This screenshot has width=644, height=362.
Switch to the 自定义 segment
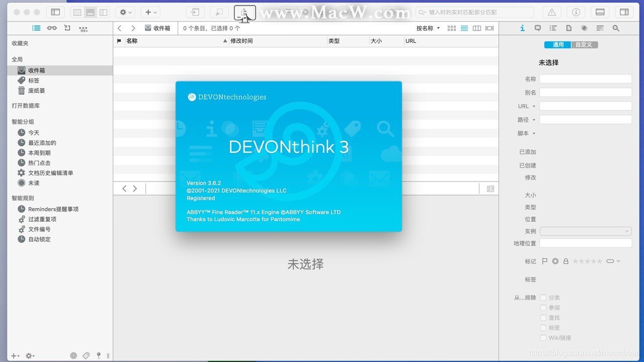tap(585, 45)
